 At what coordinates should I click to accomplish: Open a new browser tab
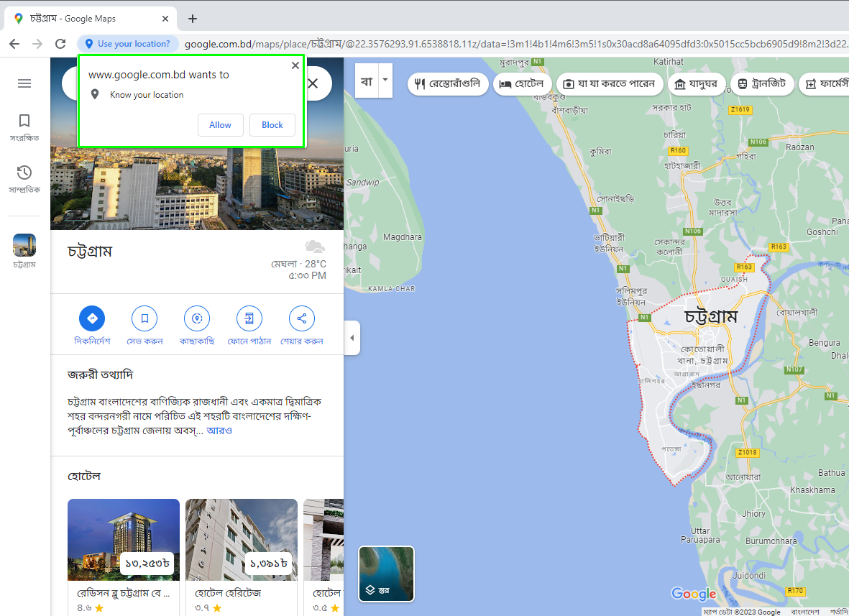coord(192,19)
